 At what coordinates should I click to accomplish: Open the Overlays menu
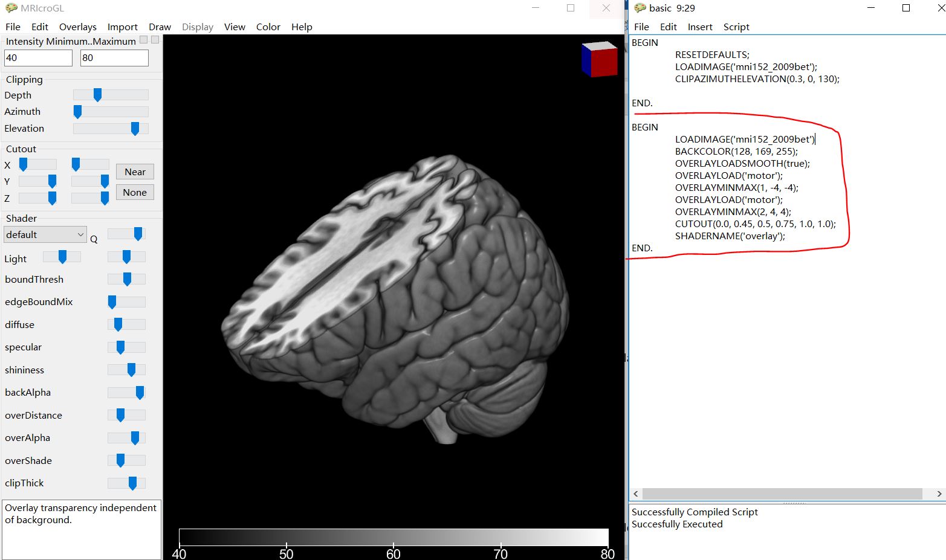coord(77,27)
